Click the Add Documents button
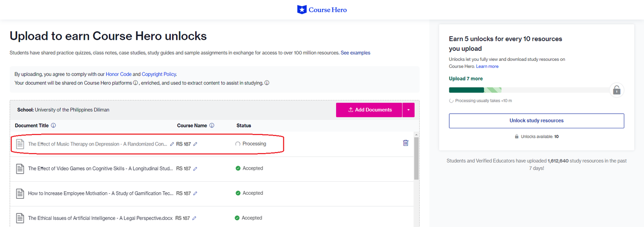 click(369, 110)
